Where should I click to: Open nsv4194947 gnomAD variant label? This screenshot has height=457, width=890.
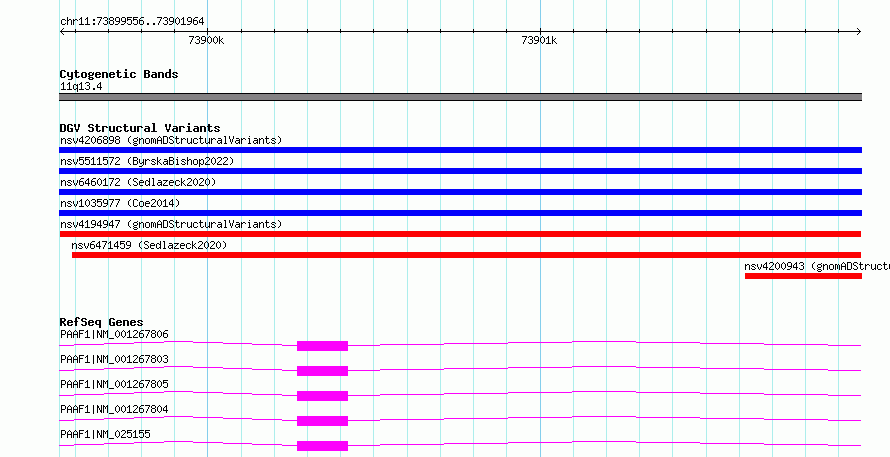[x=171, y=224]
